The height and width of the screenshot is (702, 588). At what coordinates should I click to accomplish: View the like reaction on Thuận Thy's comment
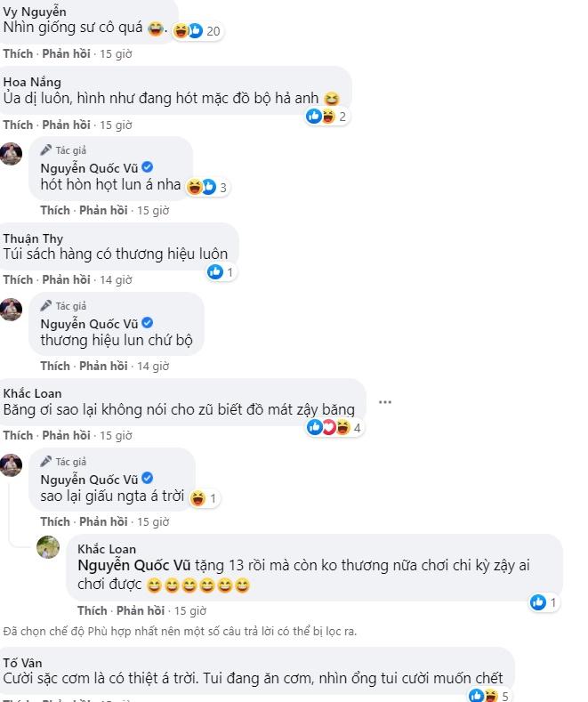pyautogui.click(x=221, y=272)
